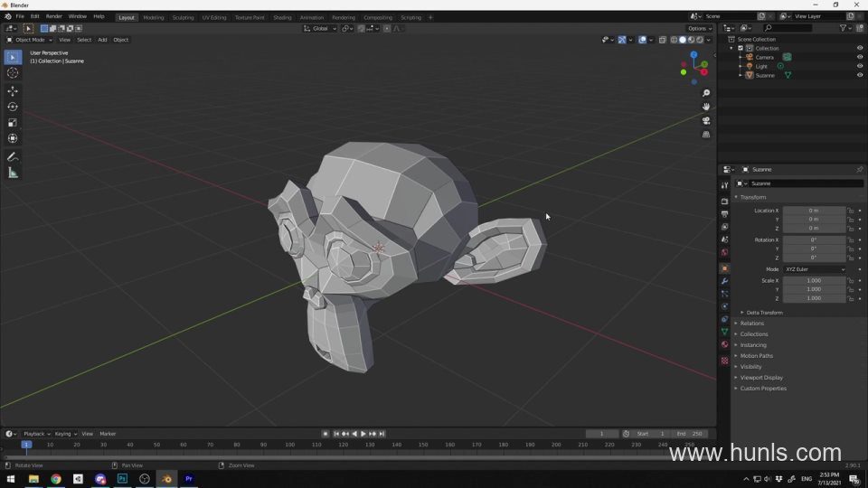Switch to the Shading workspace tab
Screen dimensions: 868x488
click(282, 18)
